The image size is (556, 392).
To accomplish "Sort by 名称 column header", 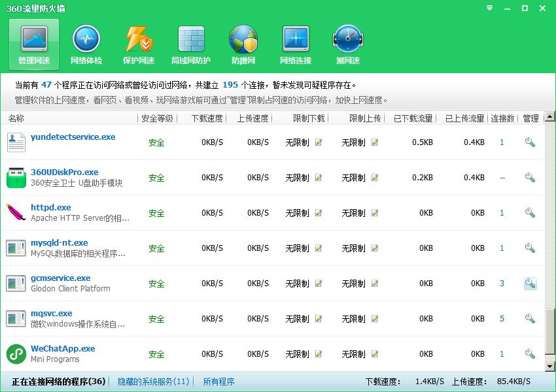I will 16,118.
